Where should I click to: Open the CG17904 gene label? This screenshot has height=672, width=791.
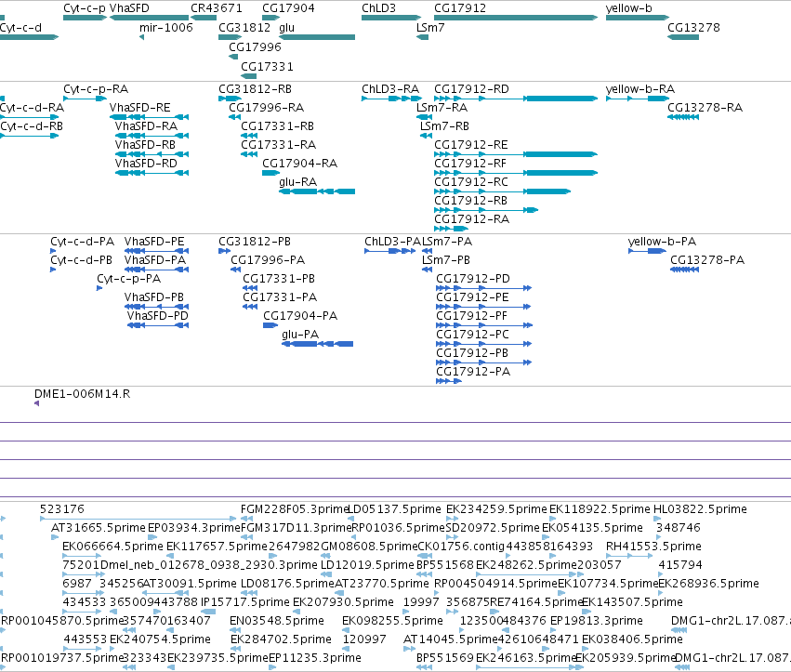[x=288, y=8]
